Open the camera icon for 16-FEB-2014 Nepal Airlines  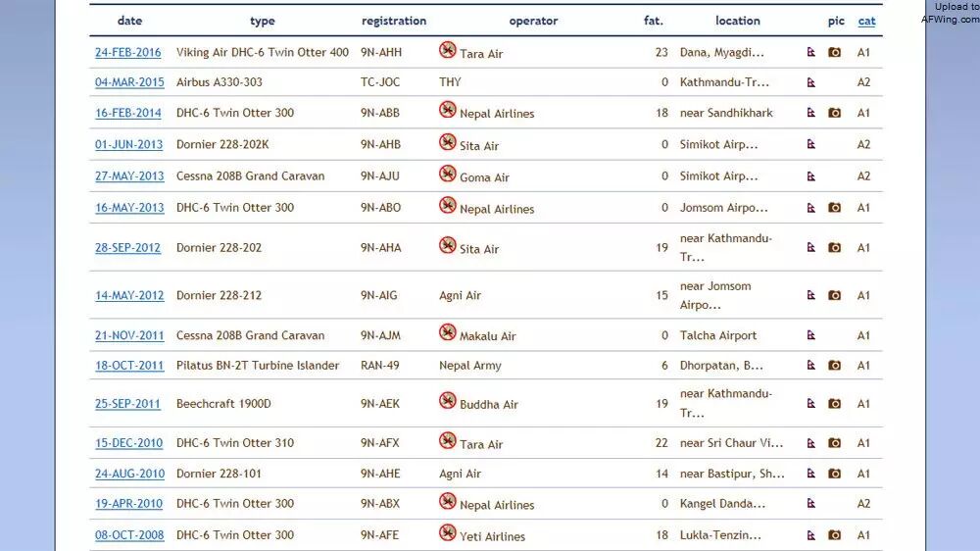[834, 113]
